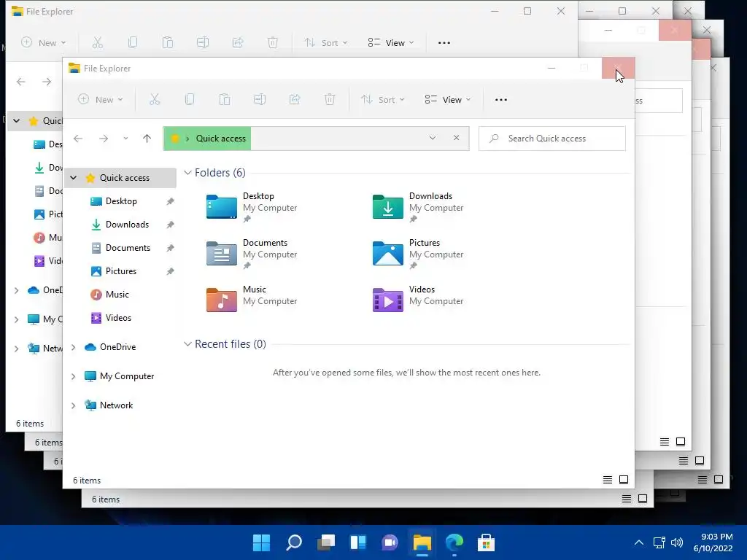This screenshot has width=747, height=560.
Task: Collapse Quick access in the front navigation pane
Action: (74, 178)
